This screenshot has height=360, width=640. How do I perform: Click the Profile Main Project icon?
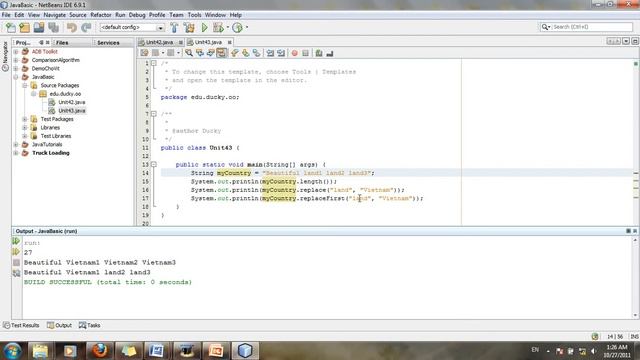click(x=237, y=27)
